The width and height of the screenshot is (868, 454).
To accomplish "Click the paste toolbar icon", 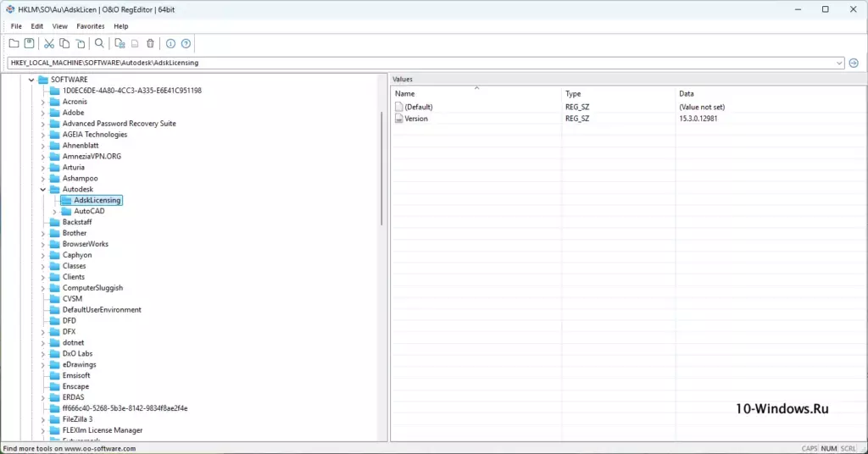I will [81, 44].
